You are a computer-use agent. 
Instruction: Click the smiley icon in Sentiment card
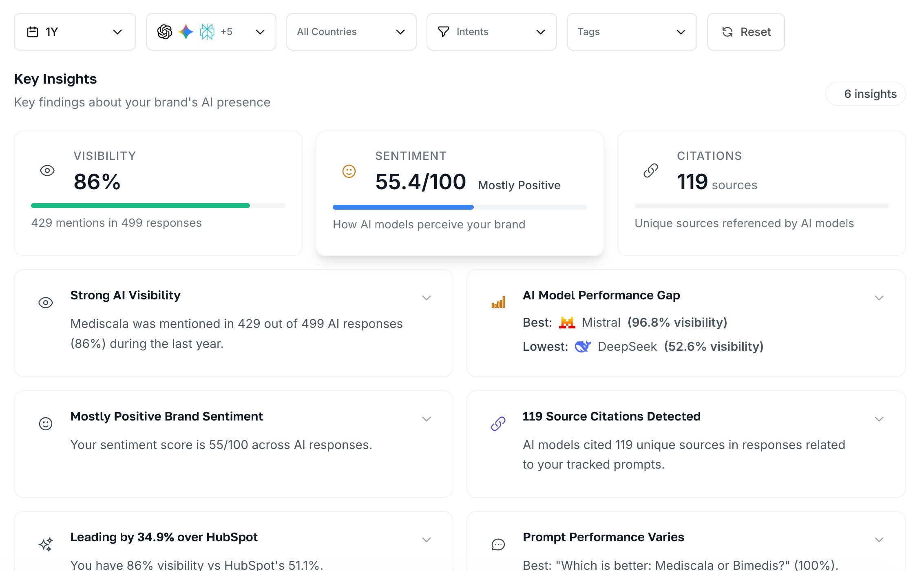pyautogui.click(x=349, y=171)
